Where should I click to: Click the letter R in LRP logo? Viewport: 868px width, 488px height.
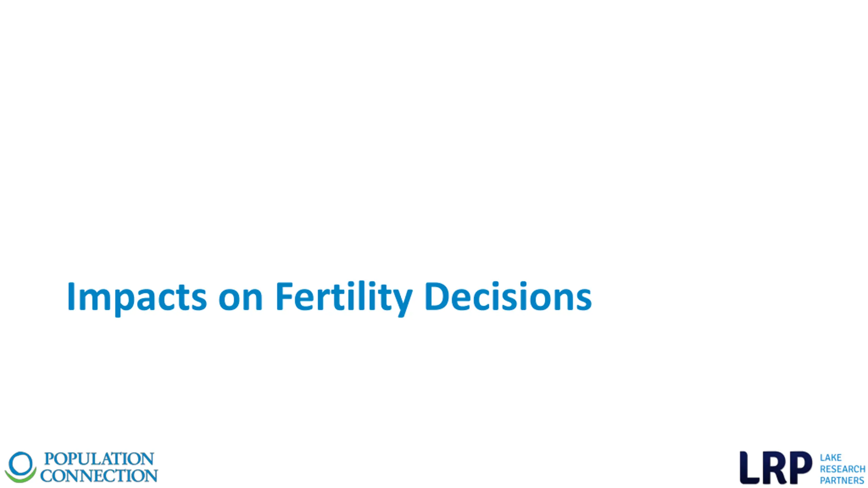[774, 468]
